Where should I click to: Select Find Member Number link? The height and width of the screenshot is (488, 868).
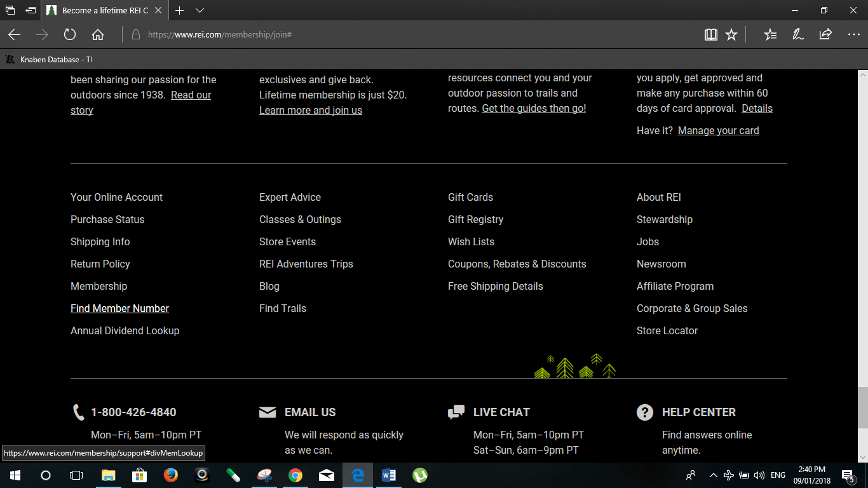pos(119,308)
